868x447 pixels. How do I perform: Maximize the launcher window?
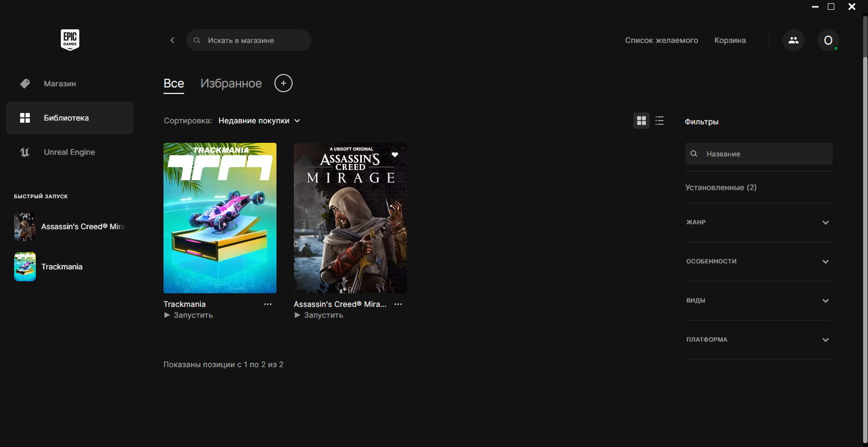click(831, 7)
